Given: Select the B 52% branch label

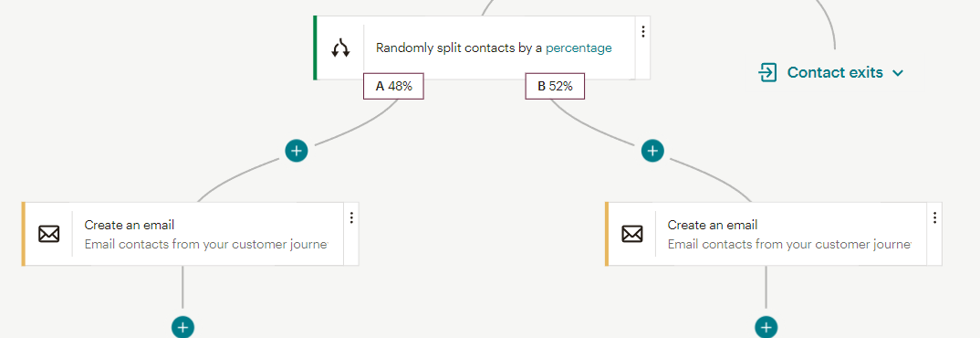Looking at the screenshot, I should pyautogui.click(x=555, y=87).
